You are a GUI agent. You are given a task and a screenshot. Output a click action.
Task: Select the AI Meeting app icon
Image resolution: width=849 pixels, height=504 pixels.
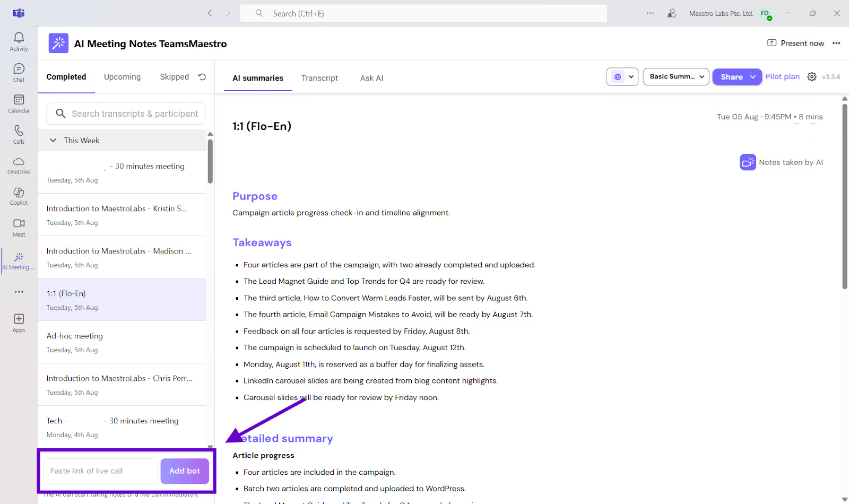point(19,260)
